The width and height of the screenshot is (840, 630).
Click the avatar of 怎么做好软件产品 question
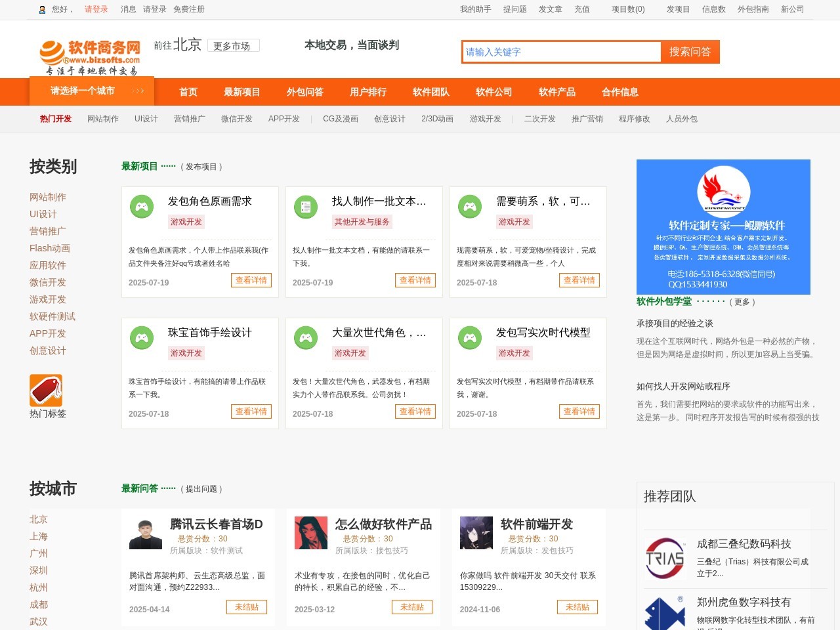click(x=310, y=533)
